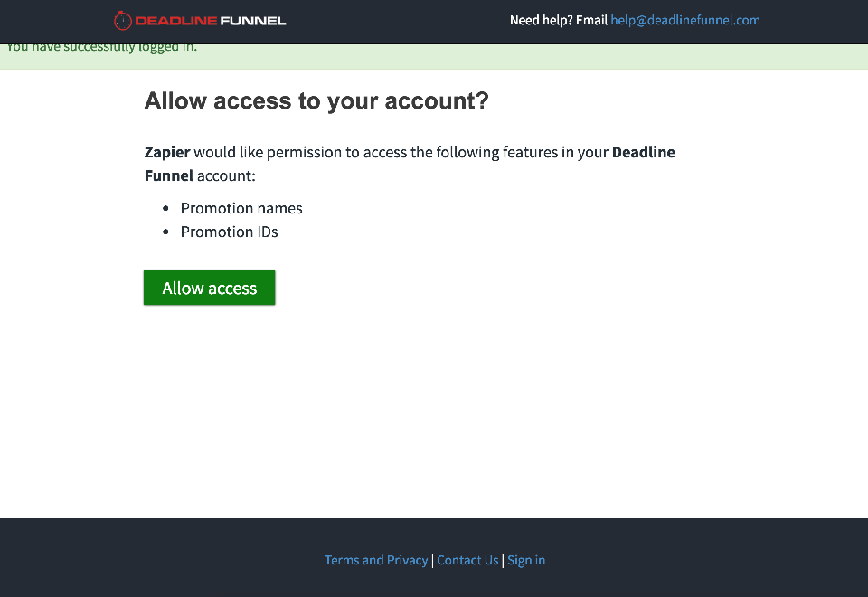This screenshot has width=868, height=597.
Task: Click the Allow access to your account heading
Action: pos(316,100)
